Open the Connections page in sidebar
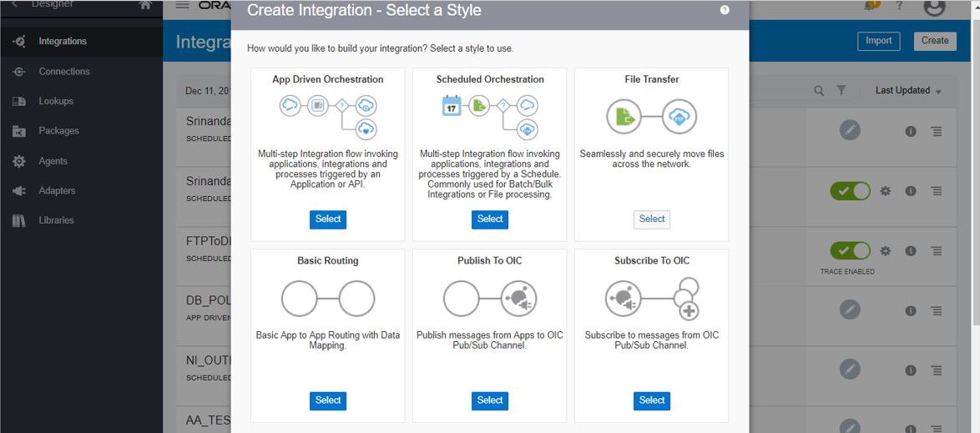The image size is (980, 433). pos(63,72)
